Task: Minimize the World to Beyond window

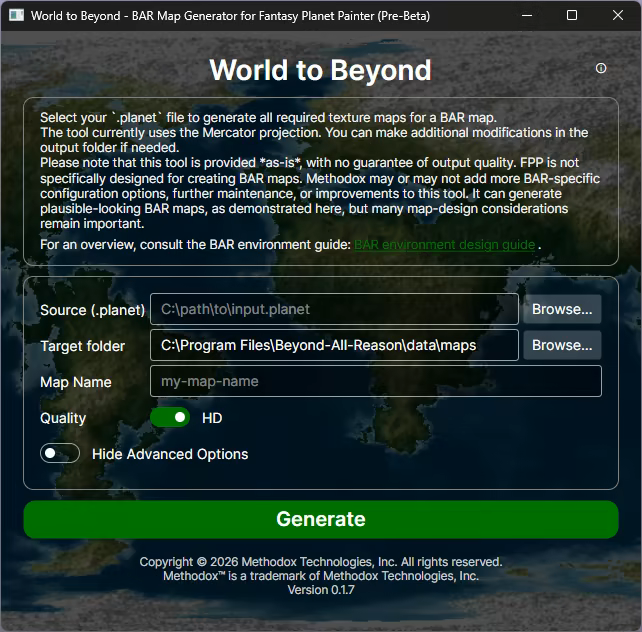Action: [x=527, y=16]
